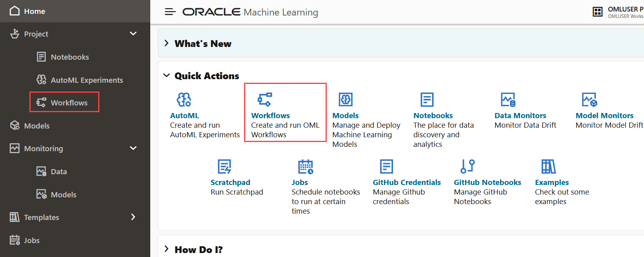Image resolution: width=644 pixels, height=257 pixels.
Task: Click the Workflows quick action icon
Action: coord(265,99)
